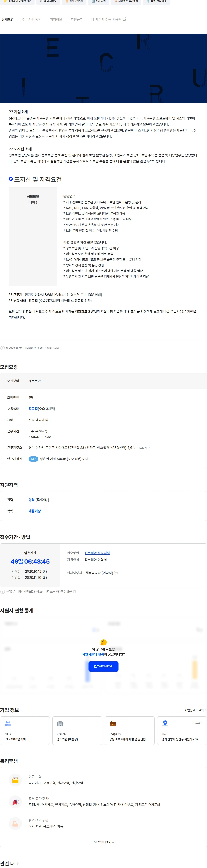Open 지도보기 next to 근무지주소
Image resolution: width=207 pixels, height=868 pixels.
pos(142,448)
